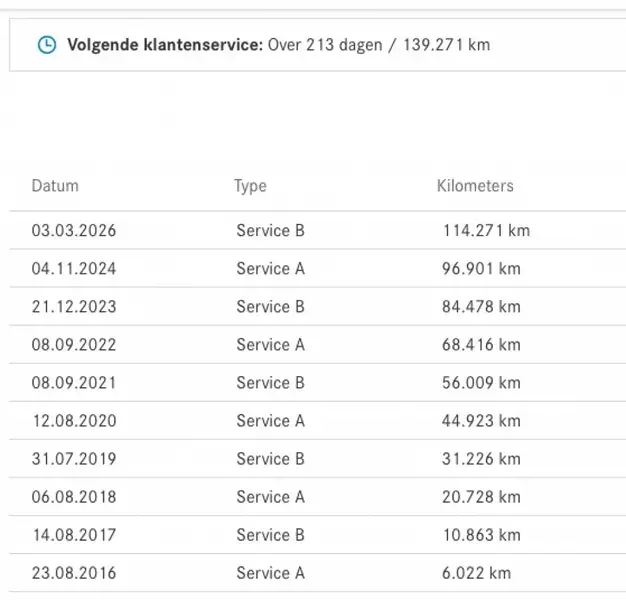Click Service B dated 14.08.2017

point(270,535)
